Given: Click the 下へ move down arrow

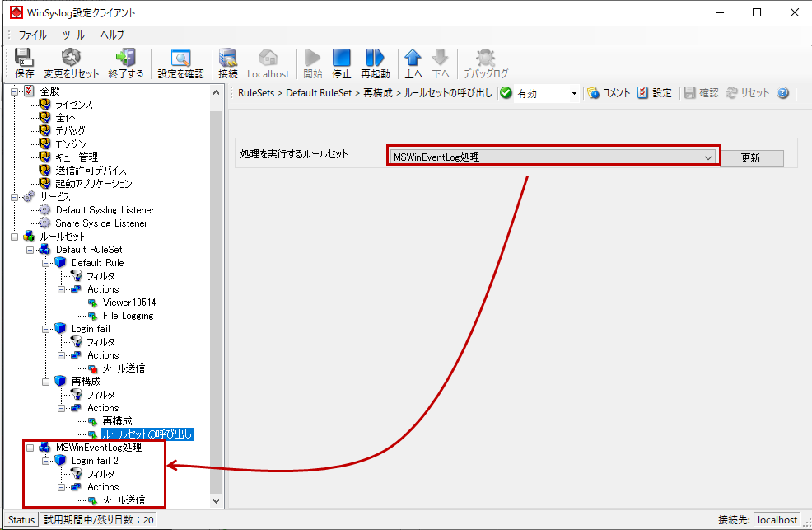Looking at the screenshot, I should (440, 58).
